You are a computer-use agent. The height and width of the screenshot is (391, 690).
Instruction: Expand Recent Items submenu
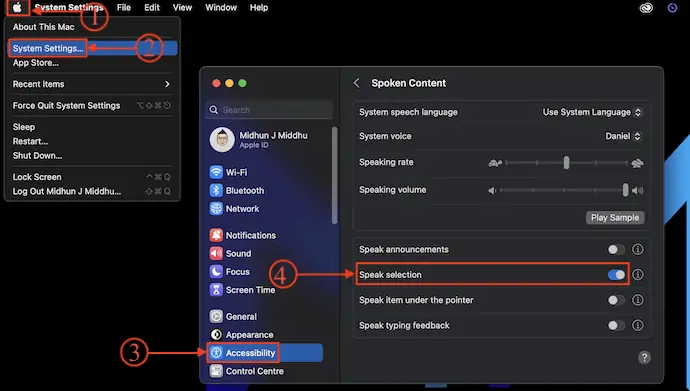[x=92, y=84]
